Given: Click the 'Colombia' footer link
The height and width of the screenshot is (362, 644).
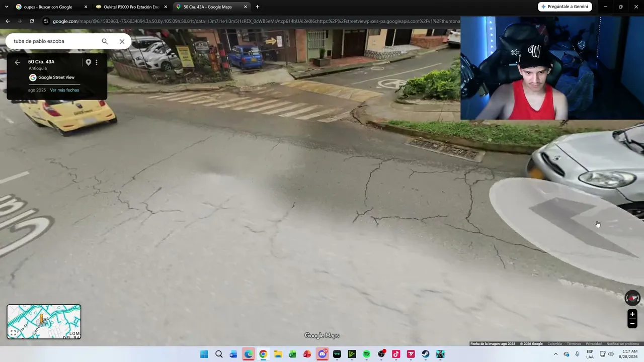Looking at the screenshot, I should point(555,344).
